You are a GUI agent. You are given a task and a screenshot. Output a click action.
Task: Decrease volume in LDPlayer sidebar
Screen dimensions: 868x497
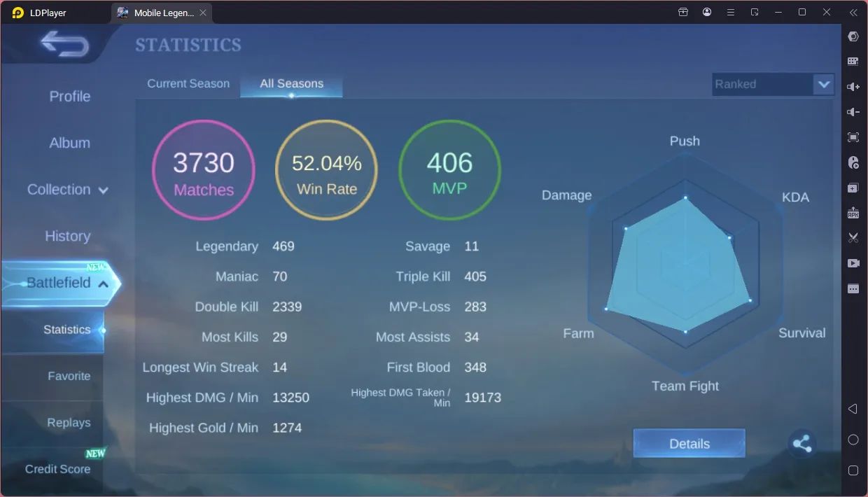click(853, 112)
